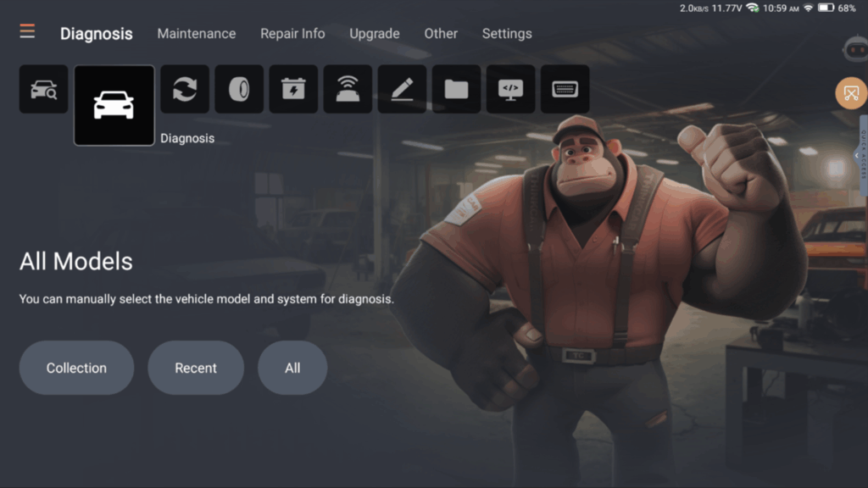Open the Other tab

point(441,34)
